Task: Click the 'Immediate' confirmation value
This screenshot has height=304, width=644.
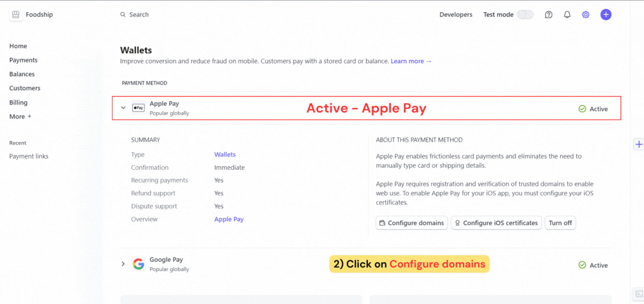Action: 229,167
